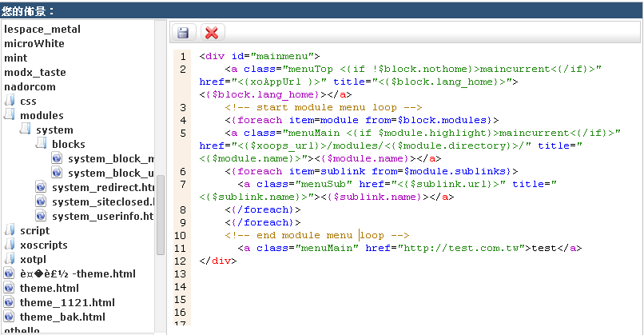Place cursor on code line 11
Image resolution: width=644 pixels, height=335 pixels.
click(400, 248)
